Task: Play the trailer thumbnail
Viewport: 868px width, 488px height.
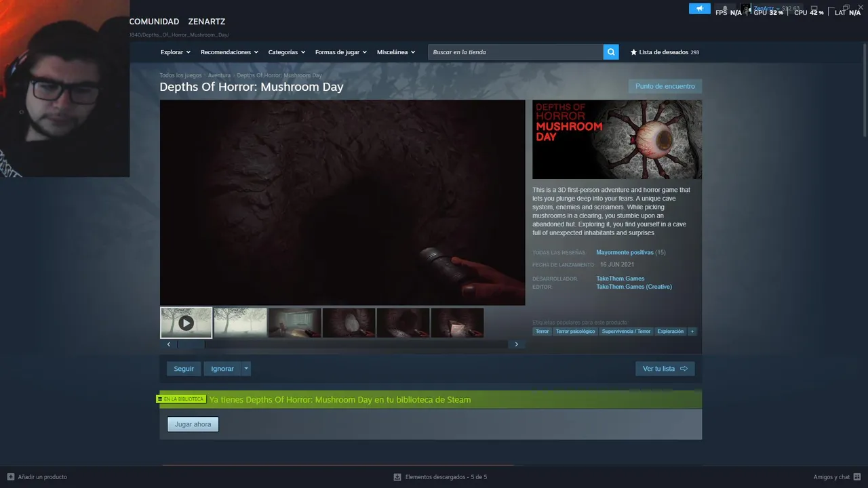Action: (186, 323)
